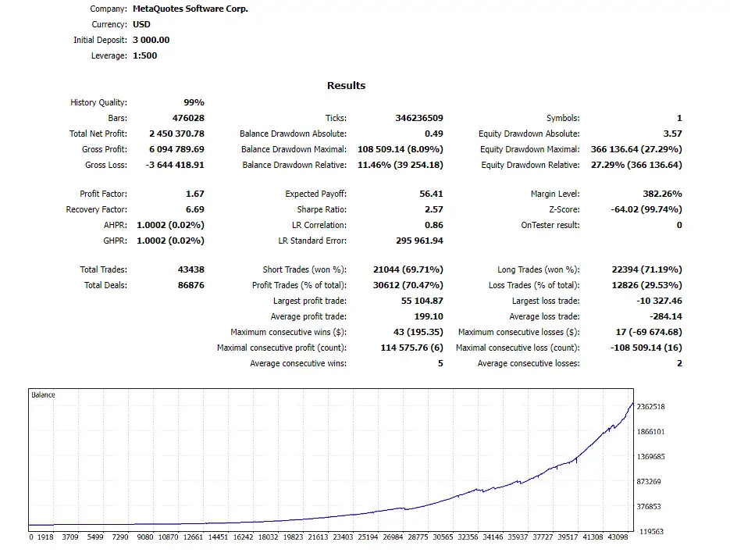Click the History Quality 99% value
Viewport: 730px width, 560px height.
[x=194, y=102]
